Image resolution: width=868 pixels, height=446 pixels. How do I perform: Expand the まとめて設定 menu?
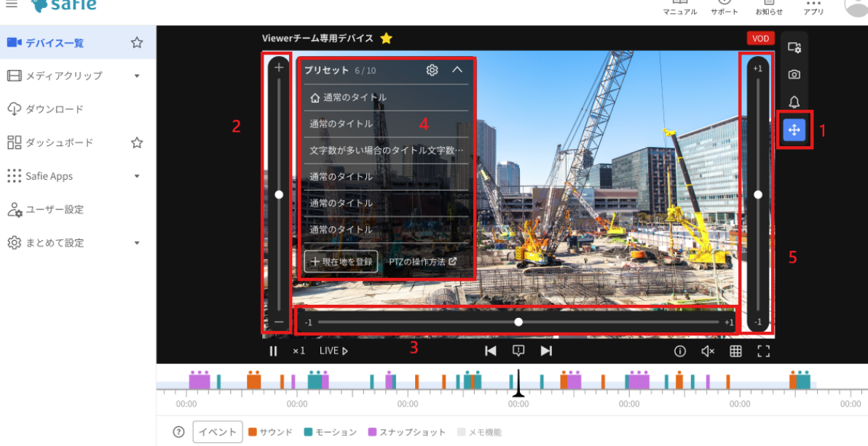(137, 243)
